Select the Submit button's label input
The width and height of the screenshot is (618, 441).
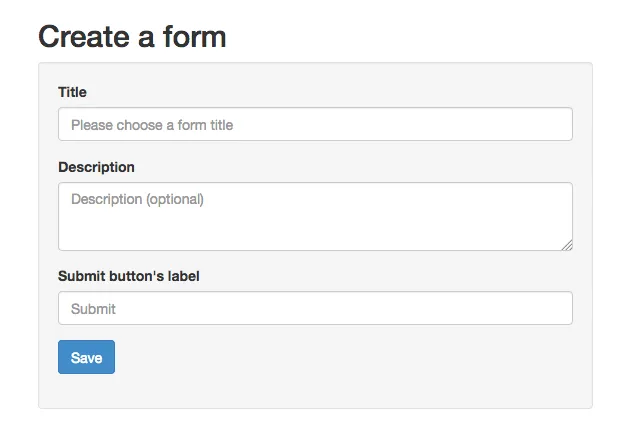coord(315,308)
